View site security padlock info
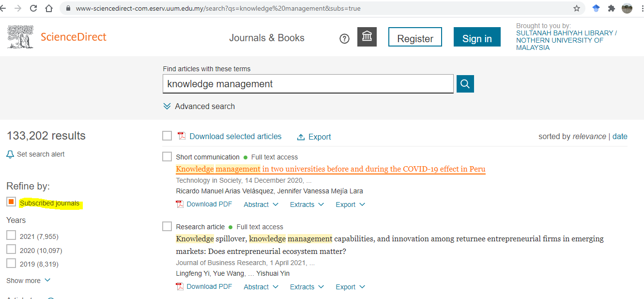 67,8
